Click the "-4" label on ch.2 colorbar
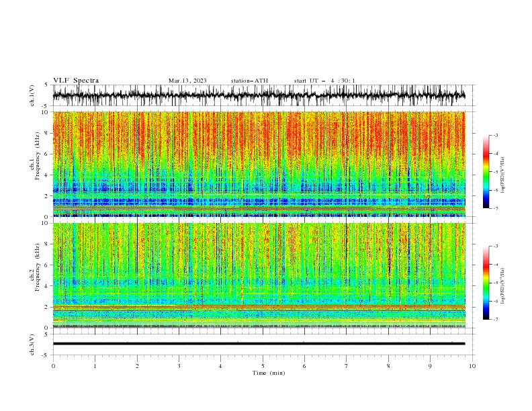Viewport: 532px width, 411px height. click(x=495, y=265)
